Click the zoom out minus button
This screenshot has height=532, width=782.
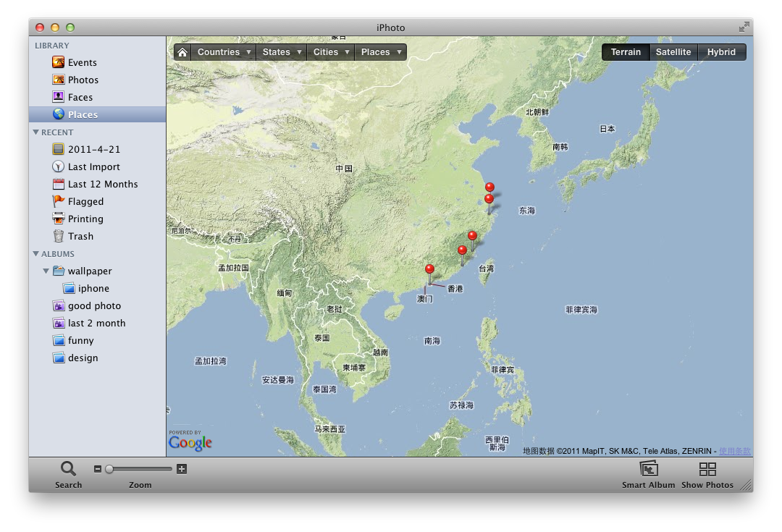[x=98, y=469]
